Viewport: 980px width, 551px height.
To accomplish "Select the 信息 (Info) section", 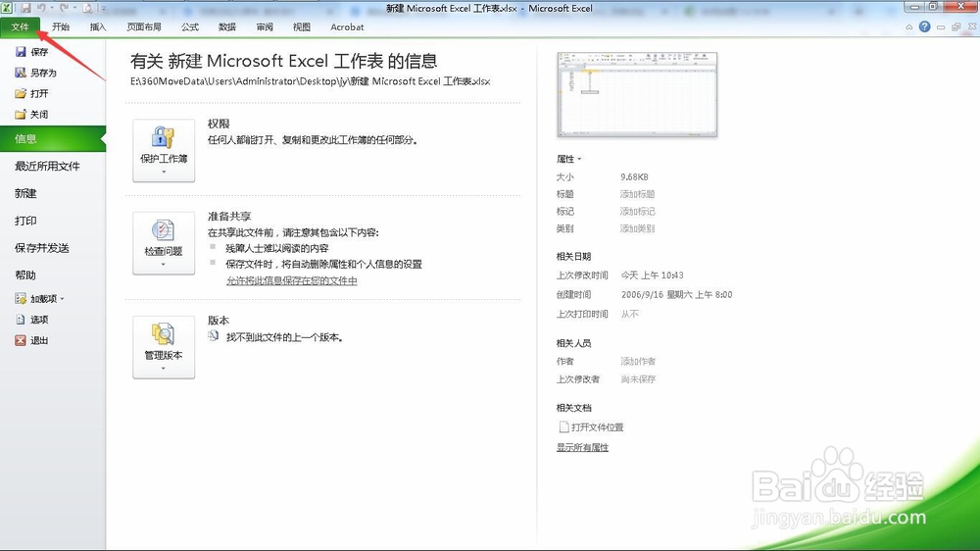I will click(53, 139).
